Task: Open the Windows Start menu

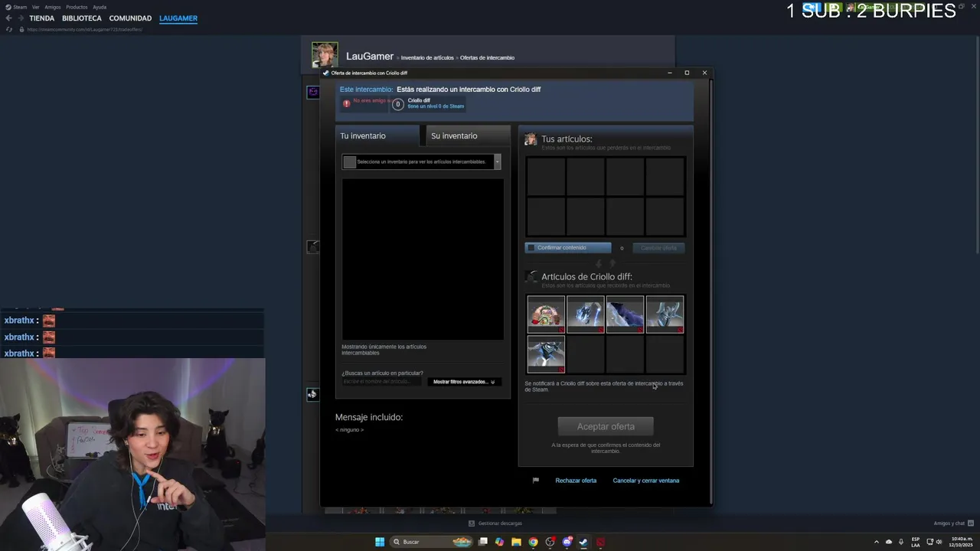Action: pyautogui.click(x=380, y=542)
